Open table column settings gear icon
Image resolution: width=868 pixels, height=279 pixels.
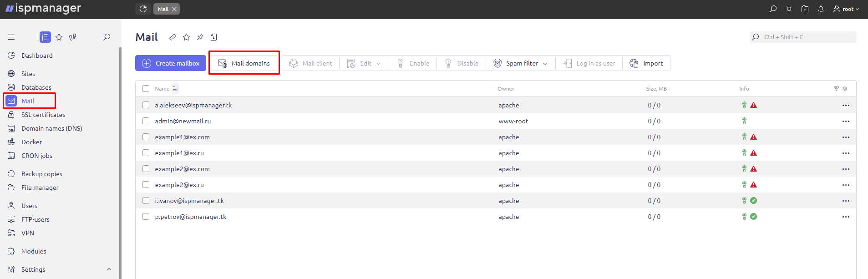click(x=845, y=89)
